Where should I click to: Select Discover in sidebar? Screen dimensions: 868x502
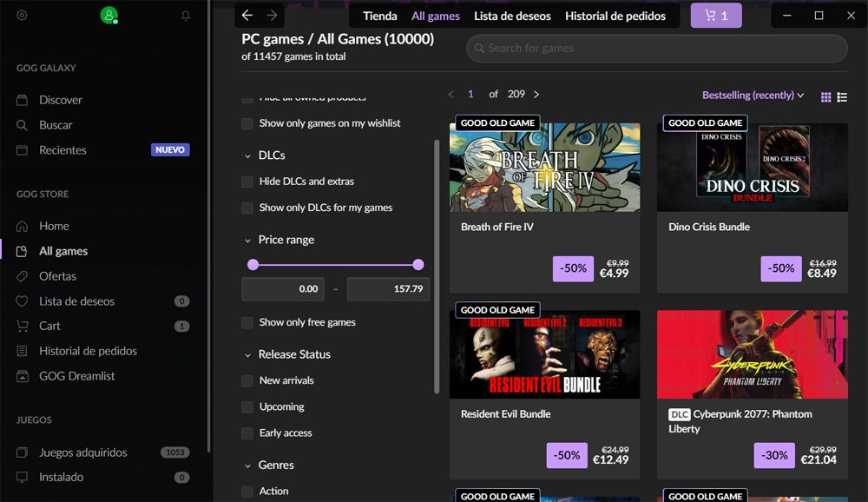61,100
